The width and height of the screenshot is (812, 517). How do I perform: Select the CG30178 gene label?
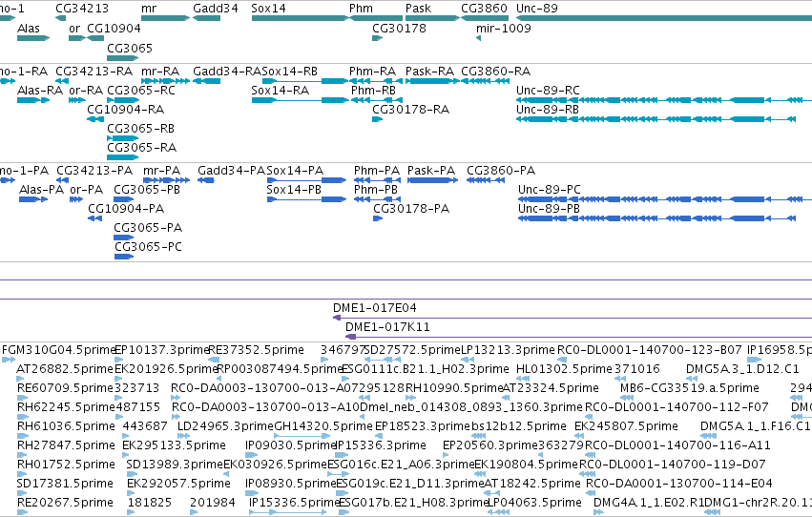(x=399, y=28)
